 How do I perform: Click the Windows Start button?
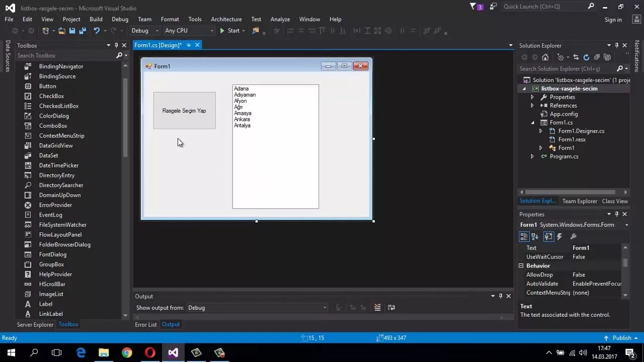point(11,352)
